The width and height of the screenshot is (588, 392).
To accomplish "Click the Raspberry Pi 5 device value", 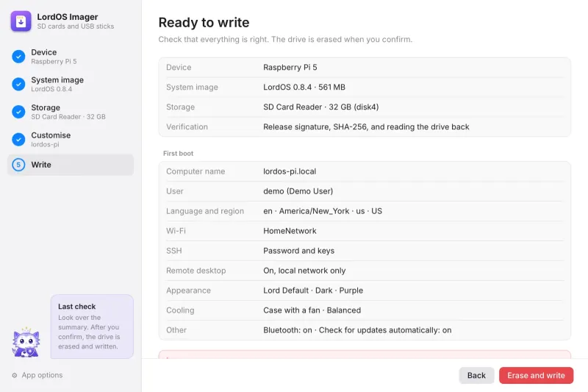I will (290, 67).
